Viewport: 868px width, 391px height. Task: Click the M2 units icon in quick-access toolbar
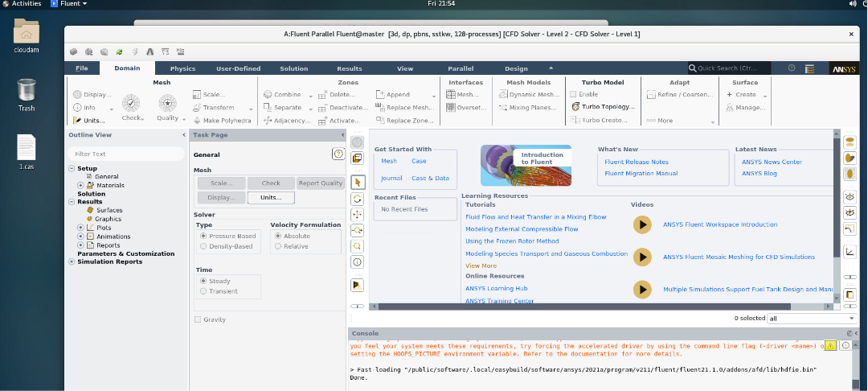click(180, 51)
